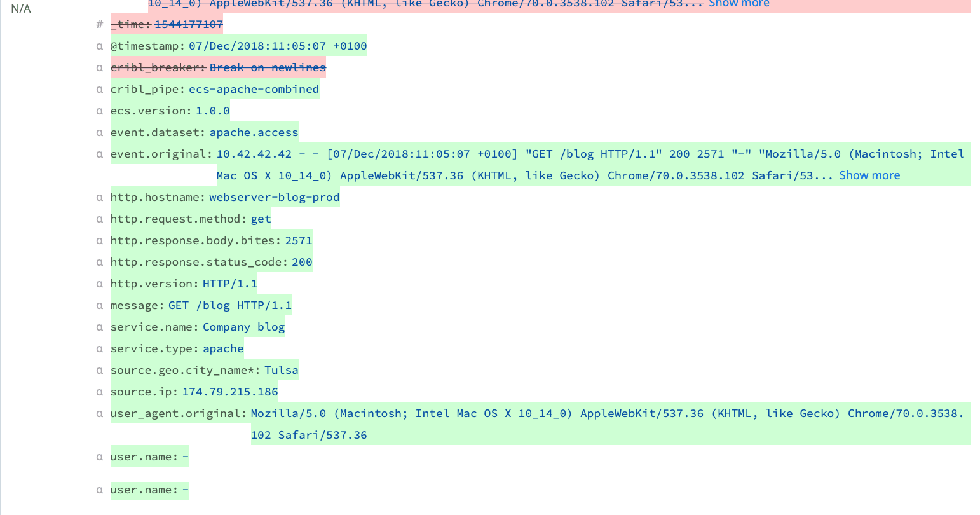Click the type icon next to event.original
This screenshot has height=515, width=980.
pos(99,154)
